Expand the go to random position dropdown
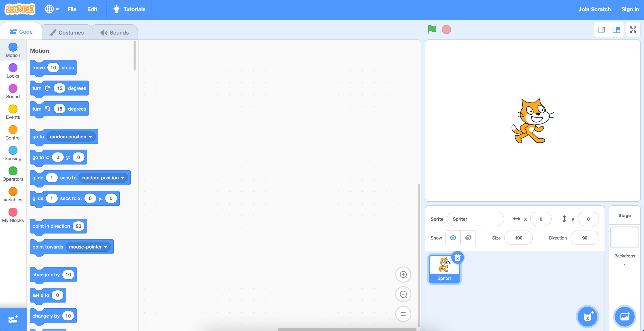This screenshot has height=331, width=644. pyautogui.click(x=90, y=137)
